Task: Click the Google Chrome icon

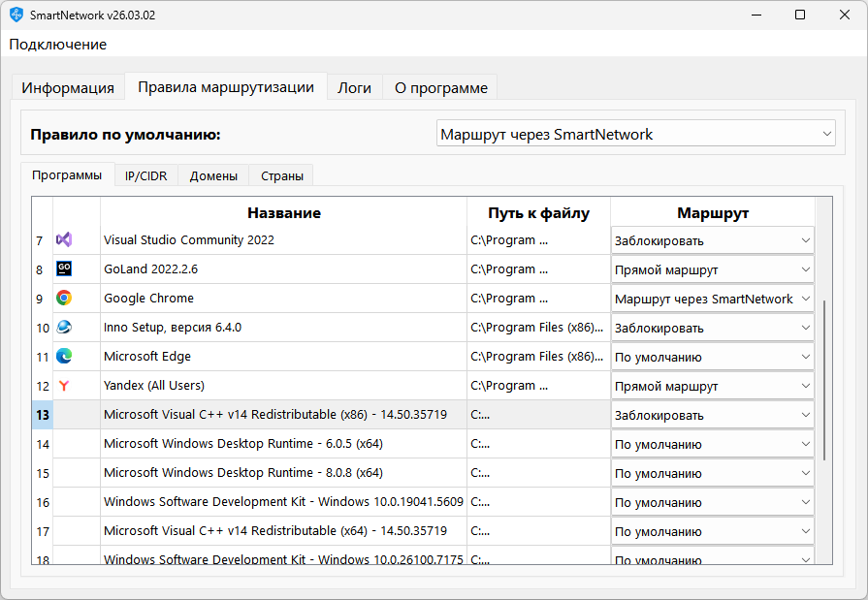Action: (x=65, y=298)
